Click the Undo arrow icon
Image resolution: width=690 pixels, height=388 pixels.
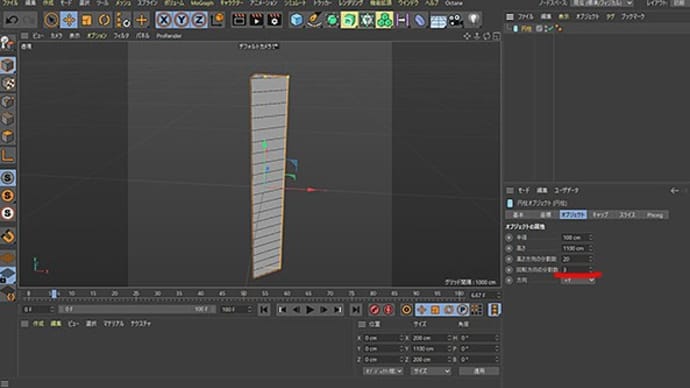point(12,20)
